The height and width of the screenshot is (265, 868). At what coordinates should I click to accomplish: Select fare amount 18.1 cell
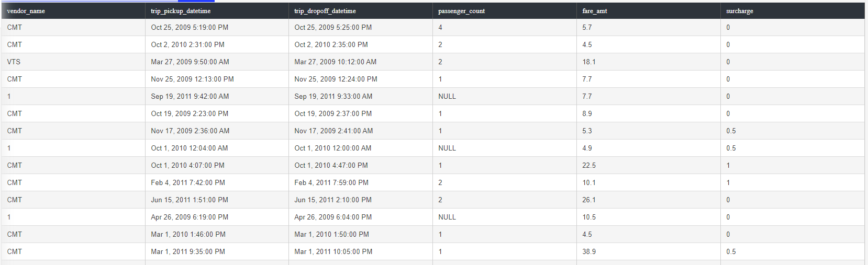click(x=649, y=62)
